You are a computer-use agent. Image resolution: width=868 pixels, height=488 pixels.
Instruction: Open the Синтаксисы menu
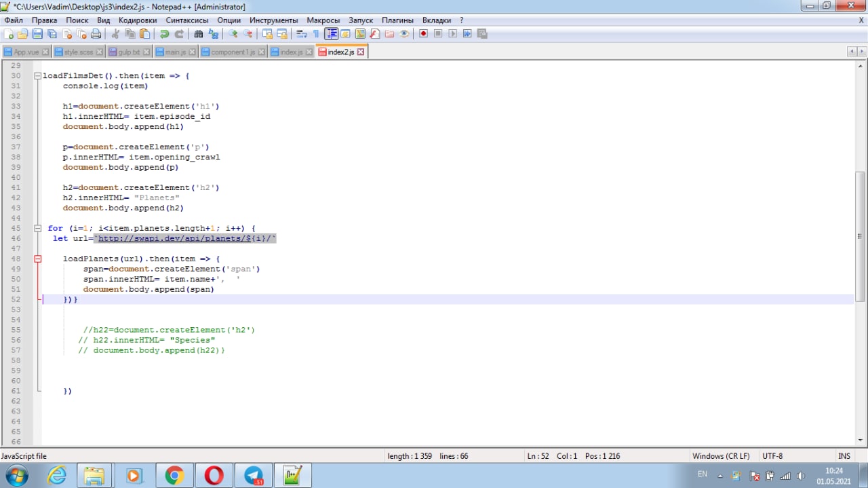pyautogui.click(x=187, y=20)
